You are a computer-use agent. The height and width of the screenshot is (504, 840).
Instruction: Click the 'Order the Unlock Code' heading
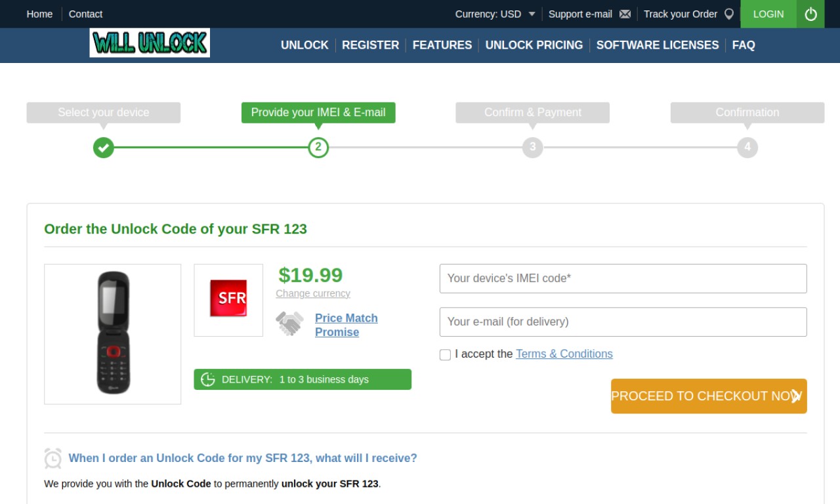point(175,229)
